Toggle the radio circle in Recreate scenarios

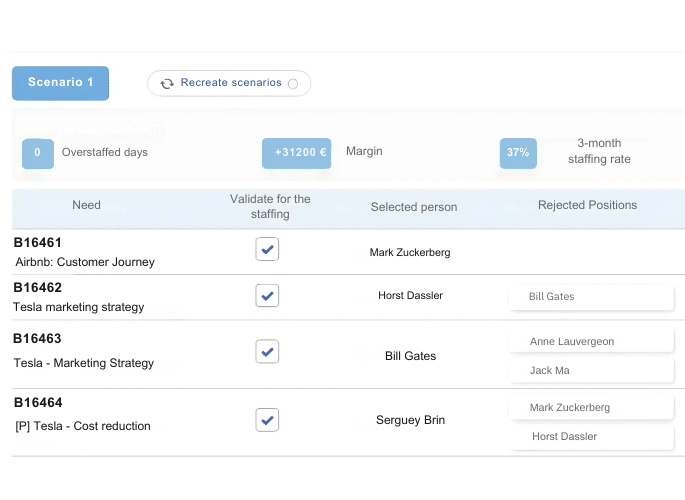click(x=293, y=84)
